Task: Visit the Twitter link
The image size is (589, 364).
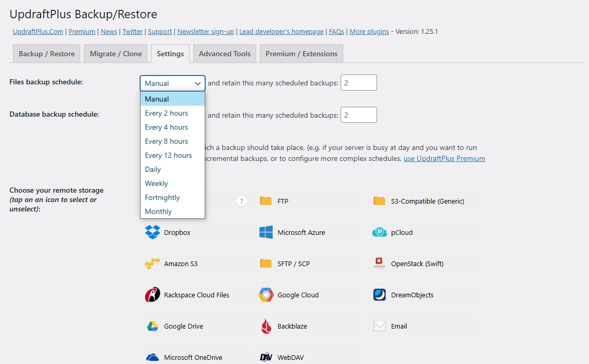Action: 133,32
